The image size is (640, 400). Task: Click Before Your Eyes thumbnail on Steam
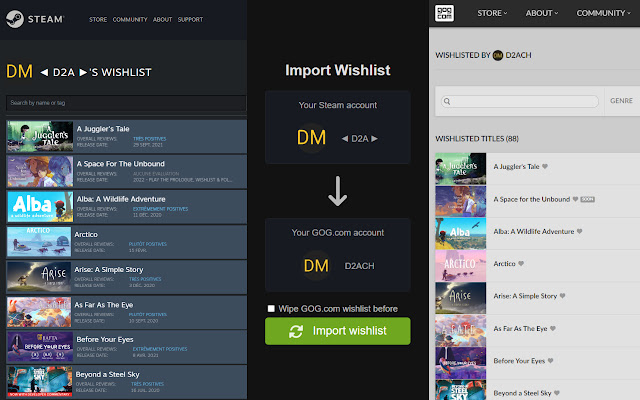40,347
